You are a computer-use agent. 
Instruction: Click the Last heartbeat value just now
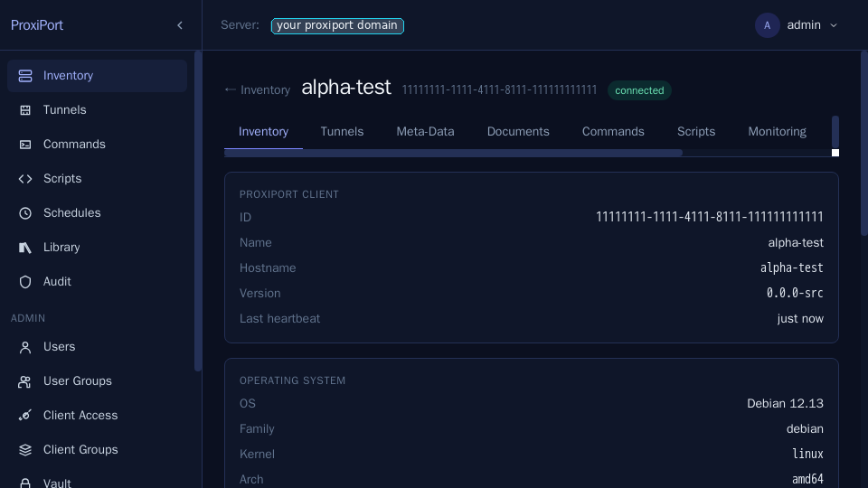click(x=800, y=319)
